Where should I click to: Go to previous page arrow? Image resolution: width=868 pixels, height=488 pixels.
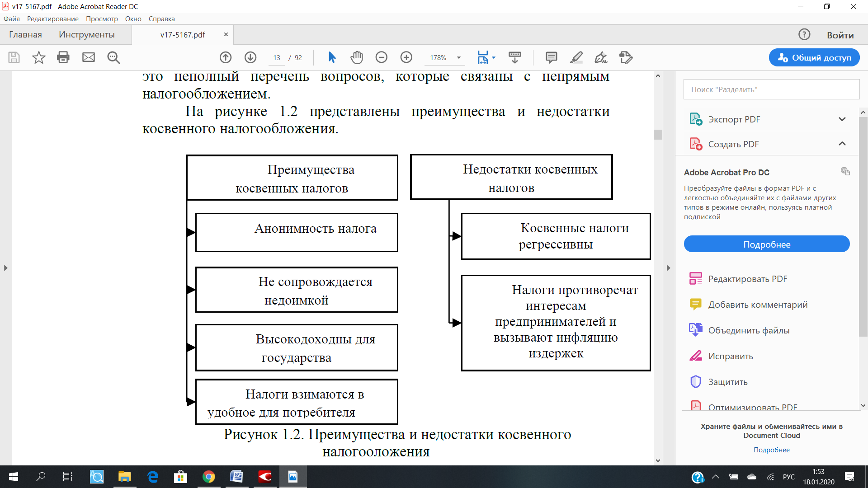coord(226,57)
